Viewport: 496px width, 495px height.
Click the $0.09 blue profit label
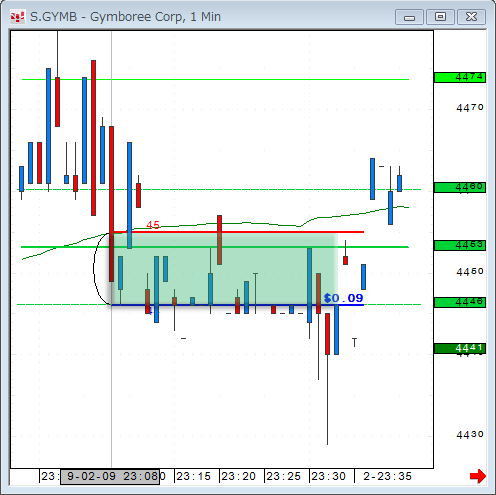coord(343,298)
